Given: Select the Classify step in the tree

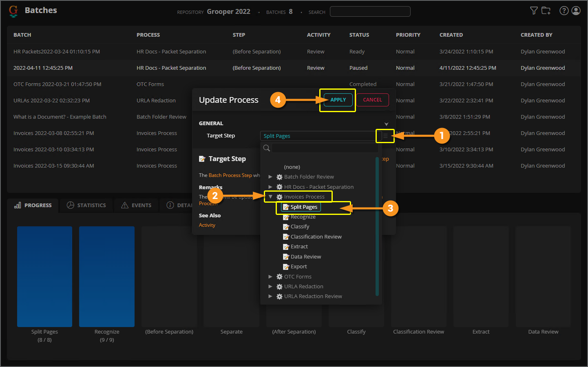Looking at the screenshot, I should coord(300,227).
